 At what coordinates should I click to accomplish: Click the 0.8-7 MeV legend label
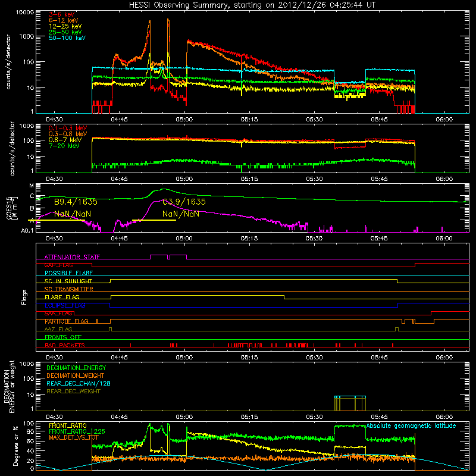65,140
